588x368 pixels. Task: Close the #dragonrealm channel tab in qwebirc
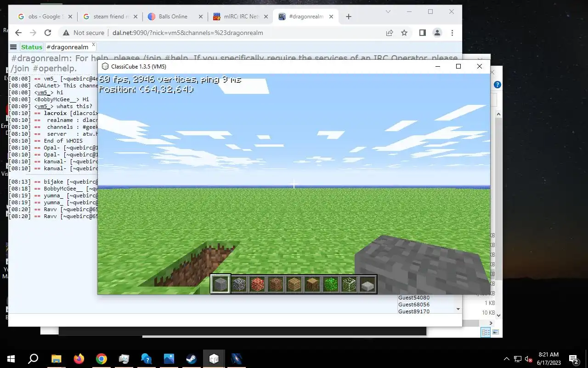(94, 45)
